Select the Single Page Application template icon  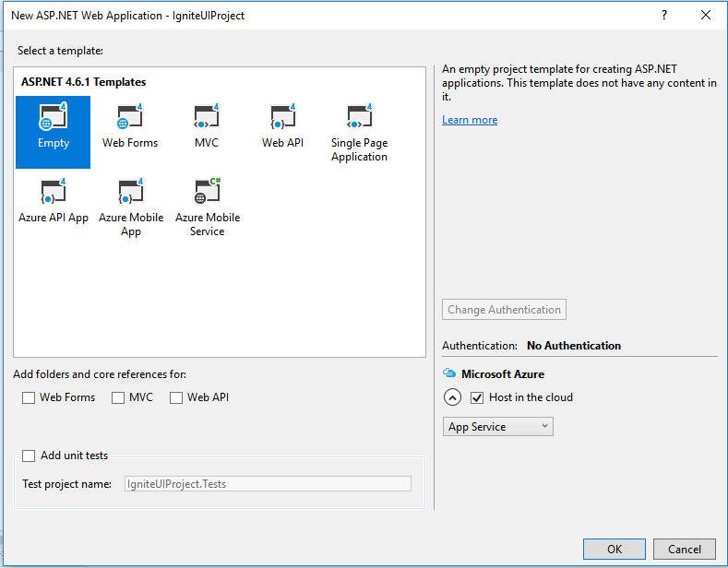[359, 118]
